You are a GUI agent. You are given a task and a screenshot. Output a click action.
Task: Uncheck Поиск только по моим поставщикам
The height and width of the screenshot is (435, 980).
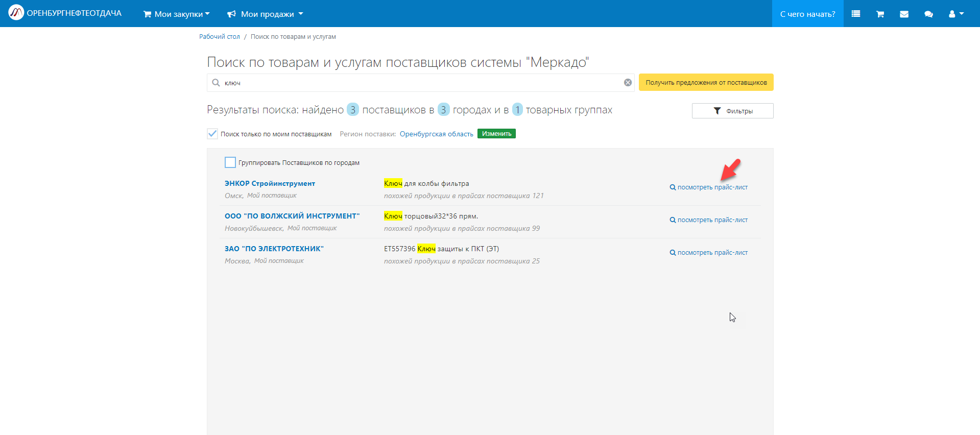click(x=212, y=134)
